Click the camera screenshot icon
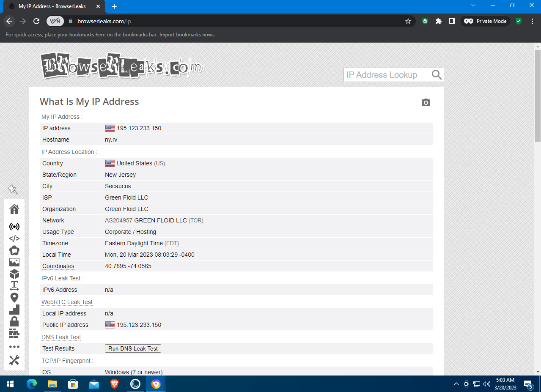 click(426, 103)
